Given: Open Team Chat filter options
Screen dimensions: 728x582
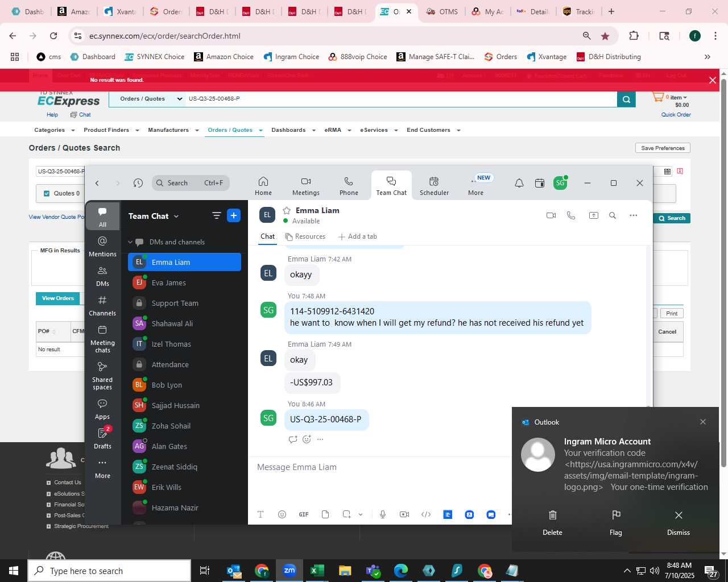Looking at the screenshot, I should point(216,215).
